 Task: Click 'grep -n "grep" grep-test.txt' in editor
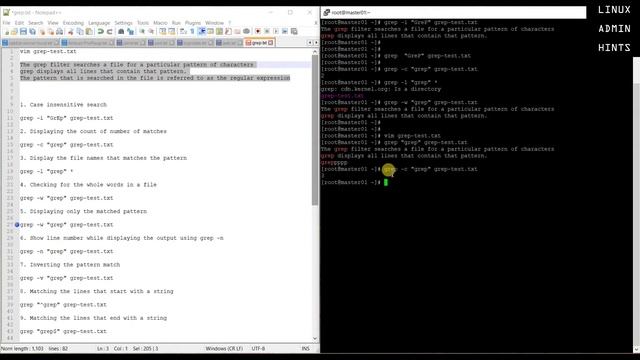coord(67,251)
